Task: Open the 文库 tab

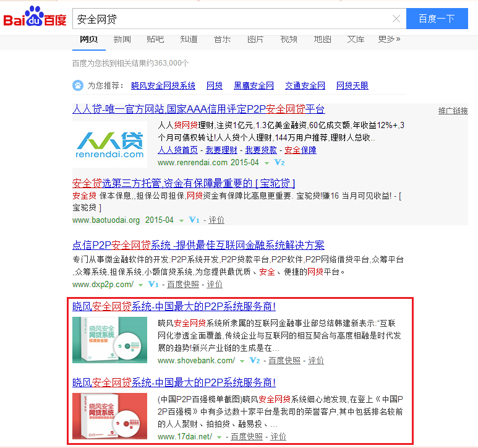Action: pos(356,39)
